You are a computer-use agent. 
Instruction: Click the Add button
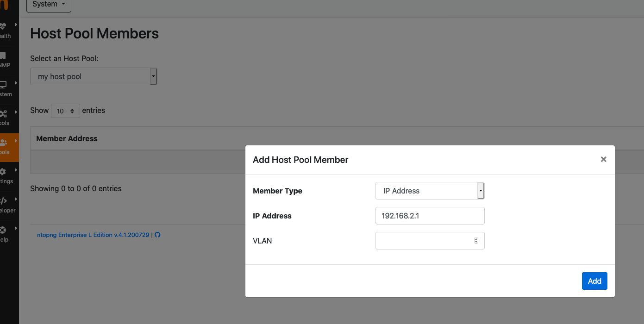[x=594, y=280]
